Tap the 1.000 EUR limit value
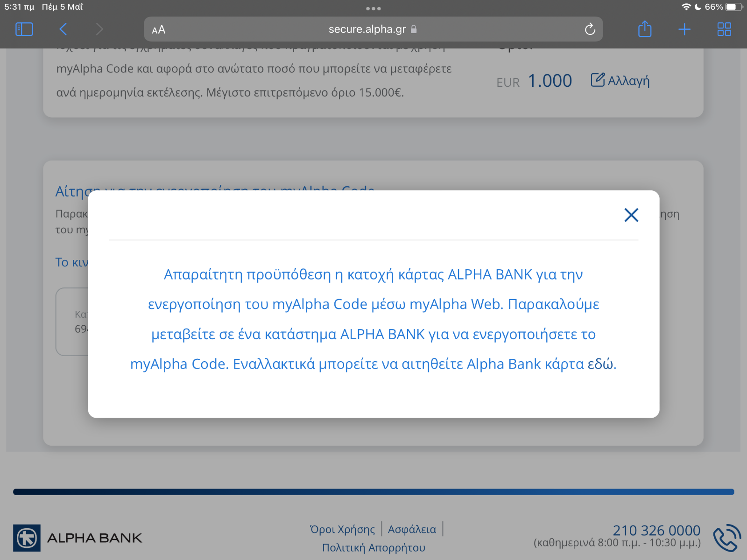Viewport: 747px width, 560px height. coord(550,81)
